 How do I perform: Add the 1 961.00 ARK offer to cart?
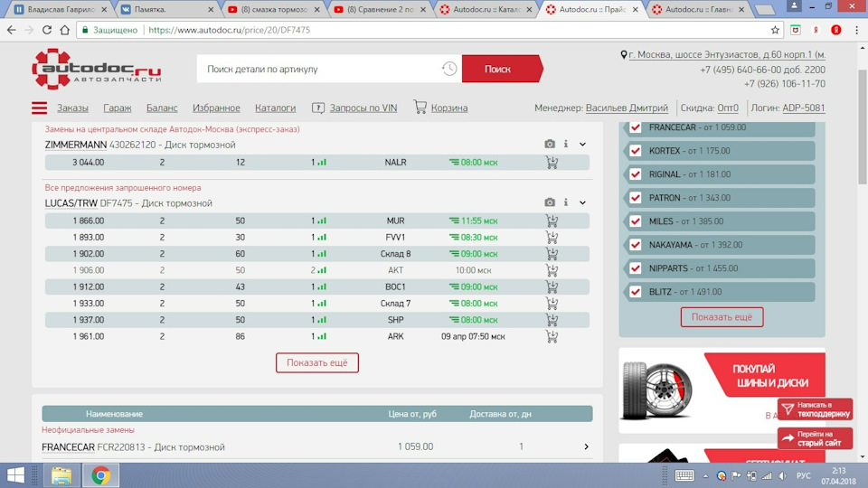(x=552, y=336)
